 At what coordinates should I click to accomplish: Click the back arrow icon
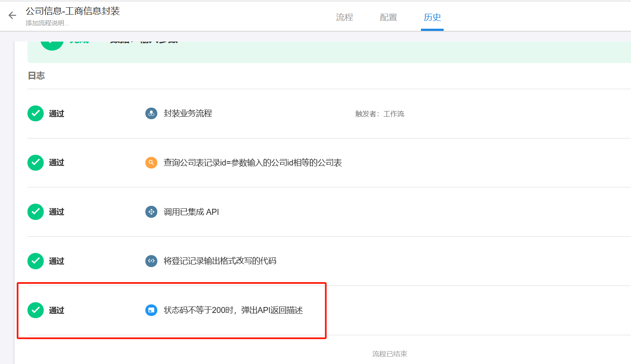coord(12,16)
